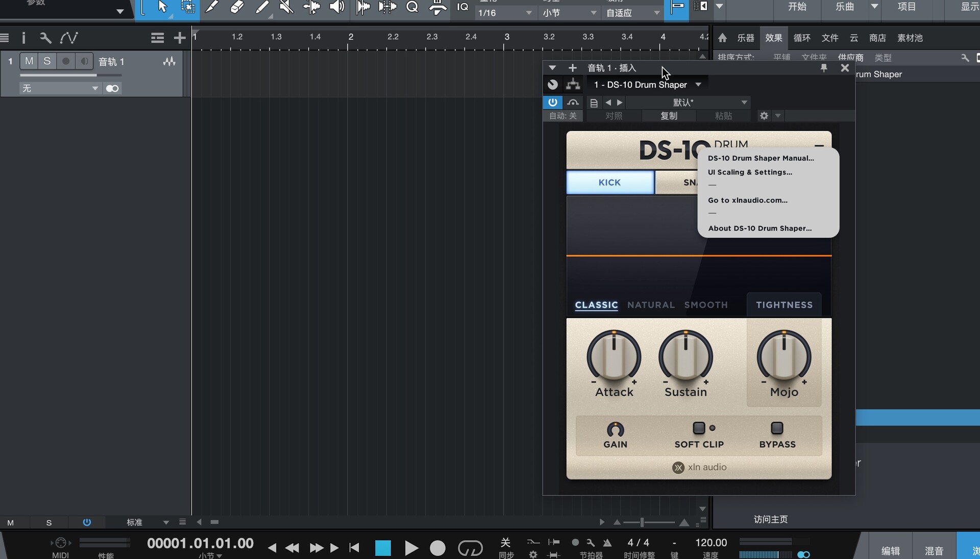
Task: Select the previous preset arrow
Action: (x=608, y=103)
